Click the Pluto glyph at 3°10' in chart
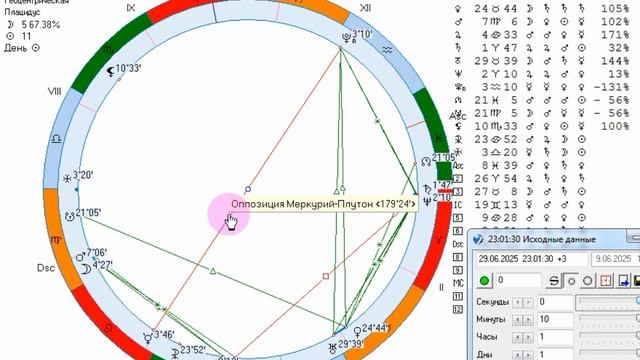The height and width of the screenshot is (360, 640). tap(347, 38)
